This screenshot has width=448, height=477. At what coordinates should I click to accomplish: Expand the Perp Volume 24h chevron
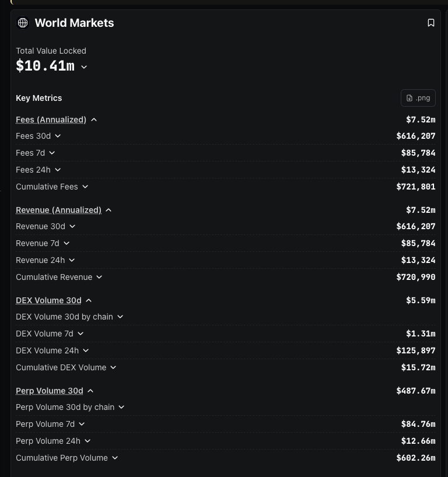click(x=87, y=441)
